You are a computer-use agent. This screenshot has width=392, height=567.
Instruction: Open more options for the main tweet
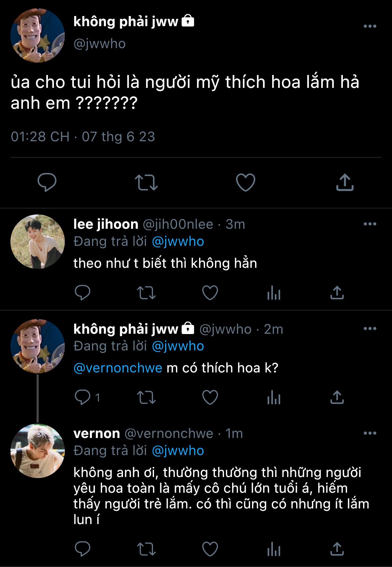coord(370,27)
